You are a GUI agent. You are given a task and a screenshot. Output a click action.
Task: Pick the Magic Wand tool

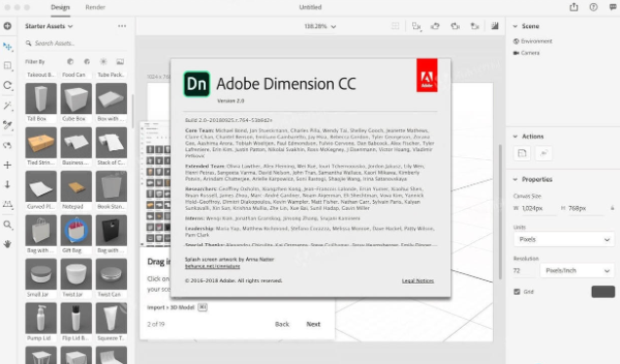point(8,105)
